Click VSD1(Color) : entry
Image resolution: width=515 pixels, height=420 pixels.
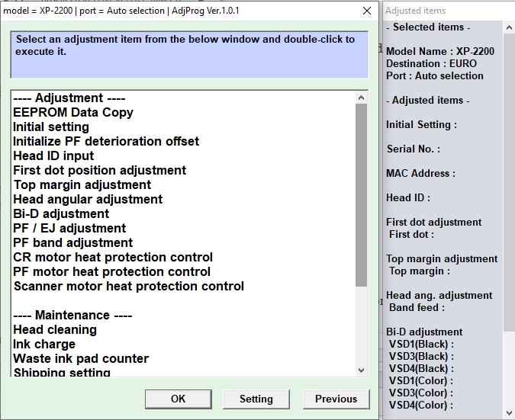(421, 380)
